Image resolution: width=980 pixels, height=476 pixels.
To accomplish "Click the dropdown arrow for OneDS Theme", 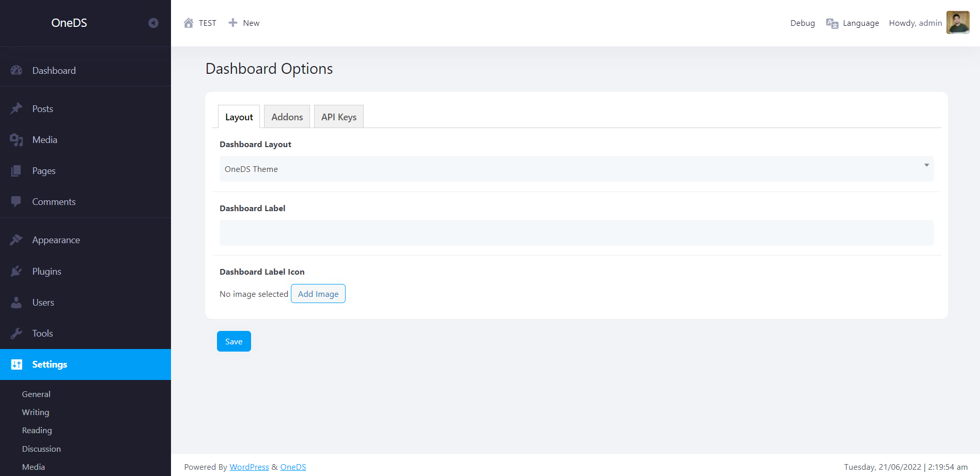I will pos(926,165).
